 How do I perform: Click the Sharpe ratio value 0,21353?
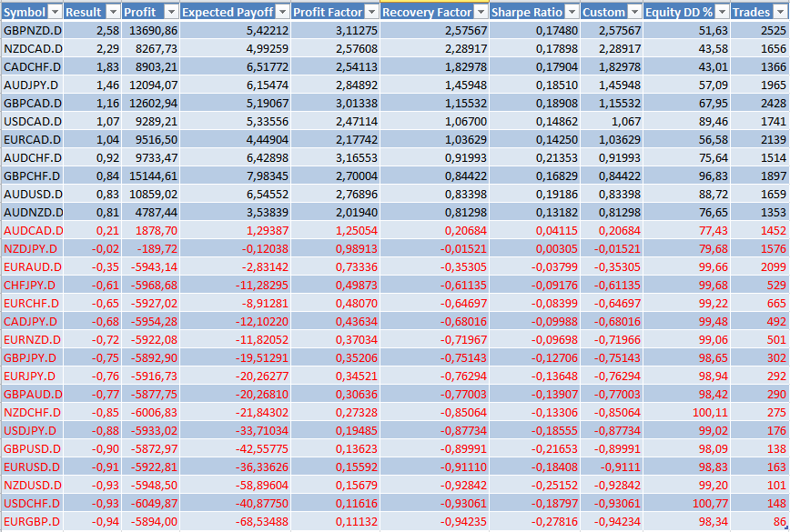[557, 157]
